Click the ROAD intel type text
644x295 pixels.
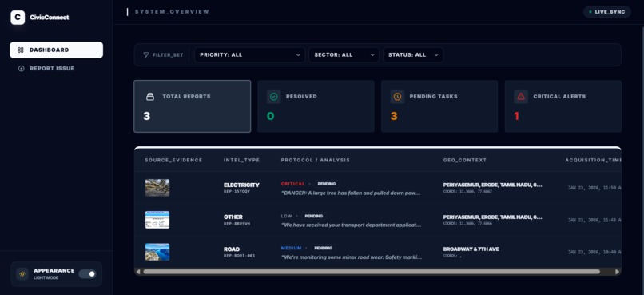point(232,249)
